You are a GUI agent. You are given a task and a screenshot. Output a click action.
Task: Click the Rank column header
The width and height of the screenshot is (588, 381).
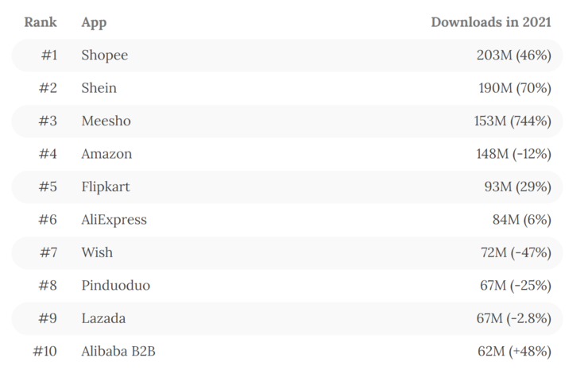[41, 22]
